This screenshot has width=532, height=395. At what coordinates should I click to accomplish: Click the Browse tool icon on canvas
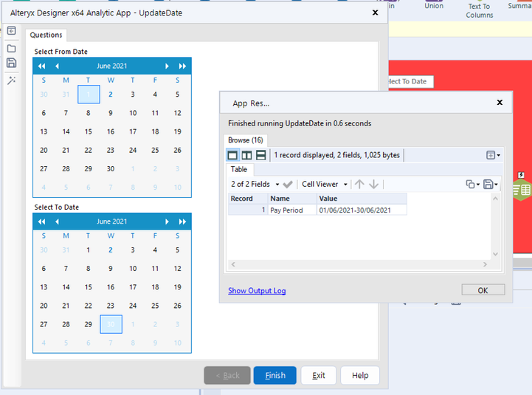522,190
